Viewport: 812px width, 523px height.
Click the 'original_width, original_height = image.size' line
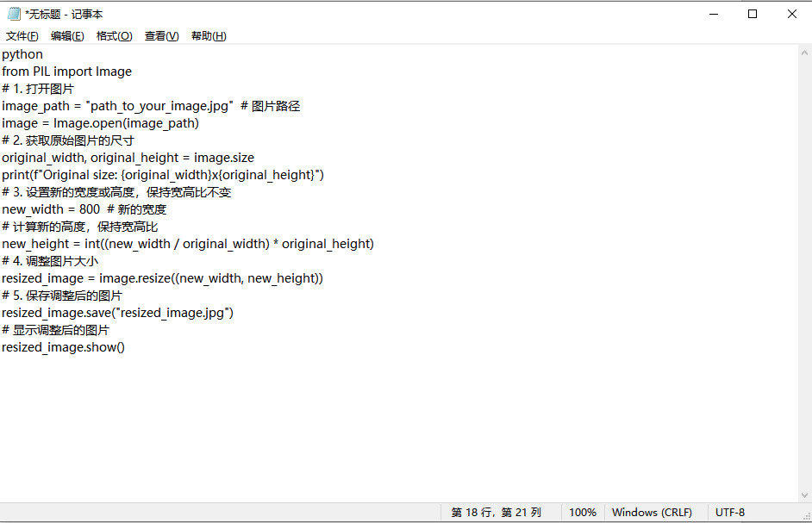pyautogui.click(x=128, y=158)
